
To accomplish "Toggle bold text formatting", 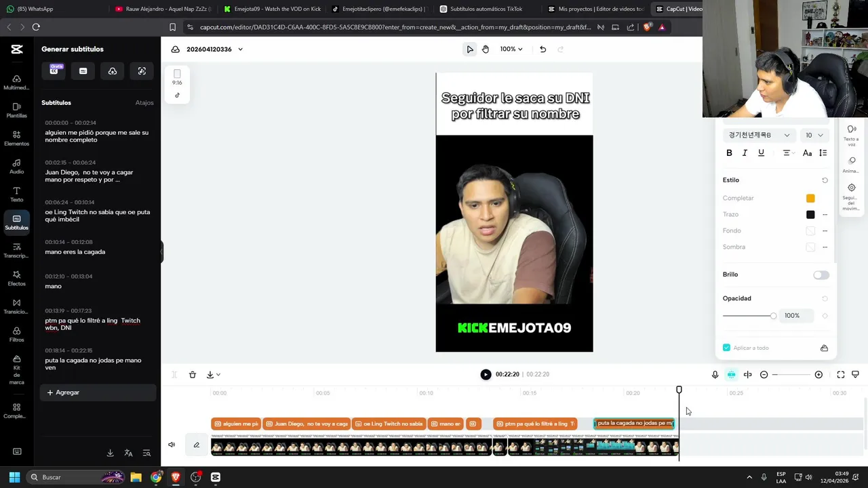I will pos(730,153).
